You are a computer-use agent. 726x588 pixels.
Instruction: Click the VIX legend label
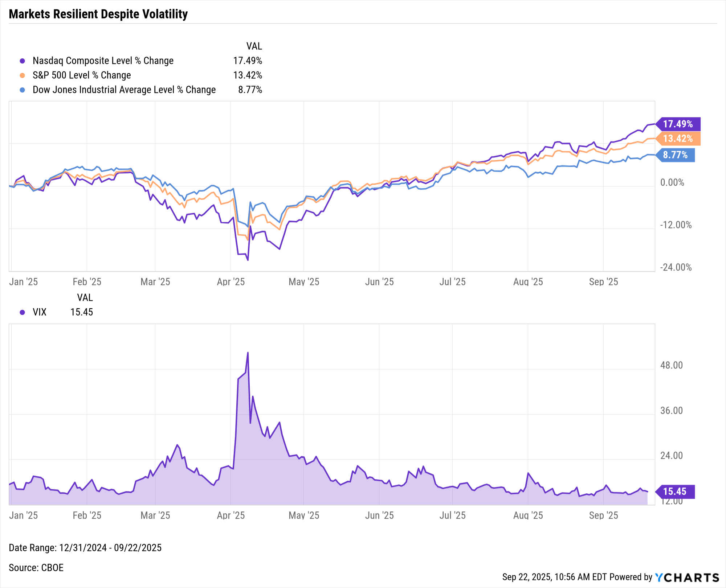(40, 312)
